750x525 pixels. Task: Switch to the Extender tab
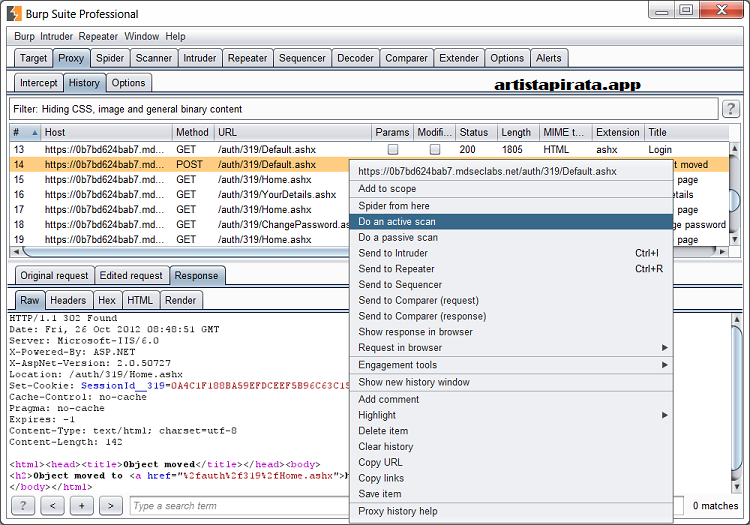(x=459, y=58)
